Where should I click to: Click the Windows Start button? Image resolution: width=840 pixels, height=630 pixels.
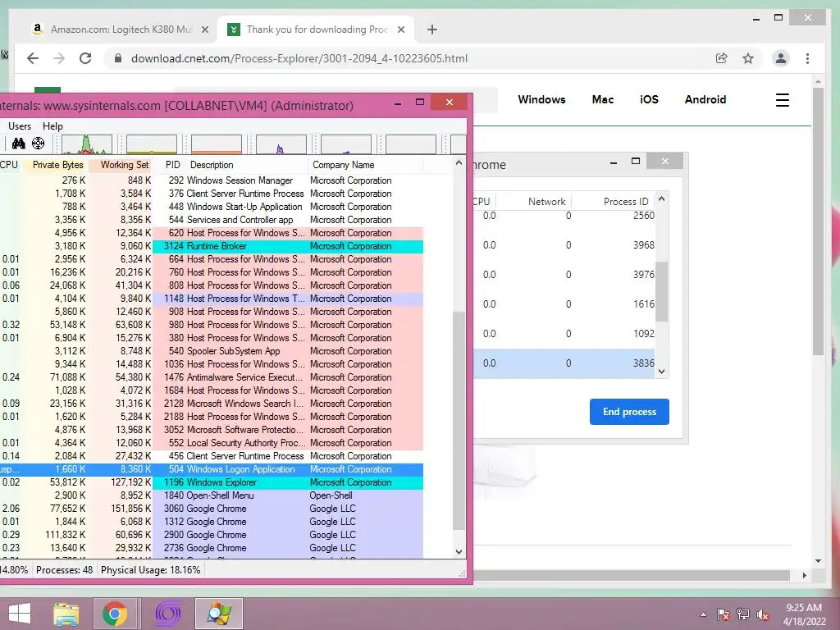(20, 614)
